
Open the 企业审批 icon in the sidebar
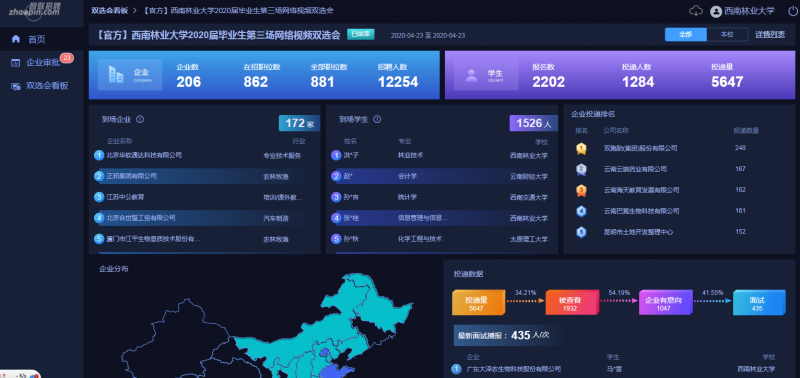16,63
